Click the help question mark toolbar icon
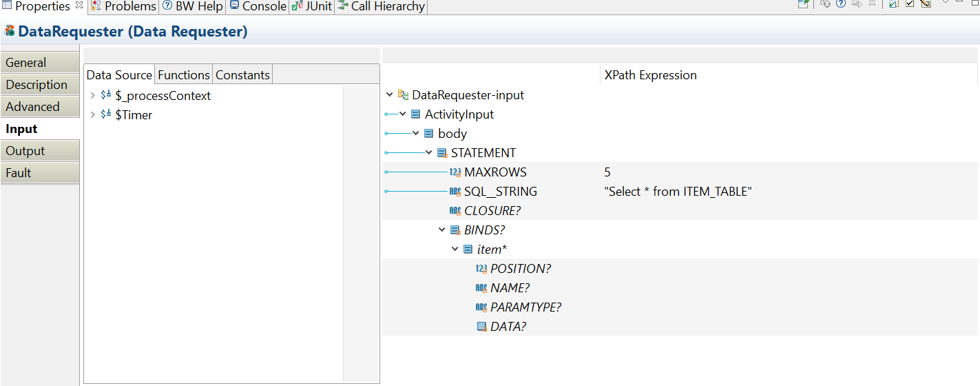Screen dimensions: 980x386 tap(841, 4)
